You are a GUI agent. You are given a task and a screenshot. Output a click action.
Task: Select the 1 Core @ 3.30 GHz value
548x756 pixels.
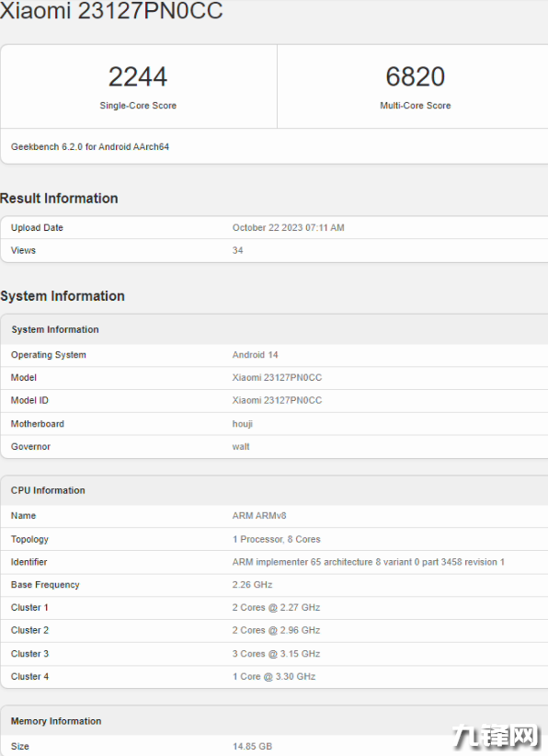274,677
